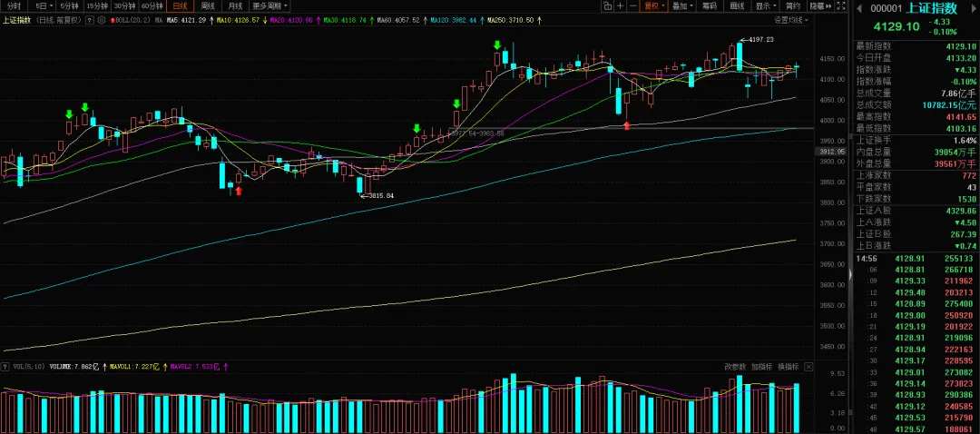The width and height of the screenshot is (980, 434).
Task: Click the yellow MA10 value label
Action: click(239, 20)
